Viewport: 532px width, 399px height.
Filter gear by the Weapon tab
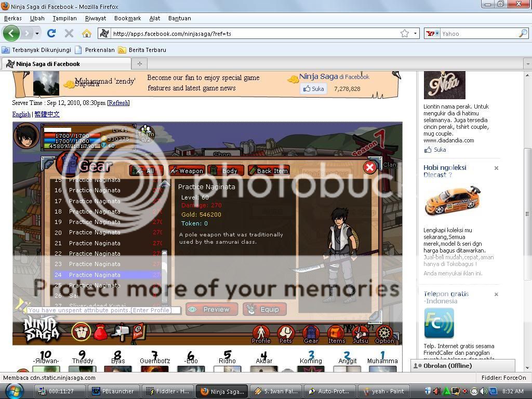tap(187, 170)
